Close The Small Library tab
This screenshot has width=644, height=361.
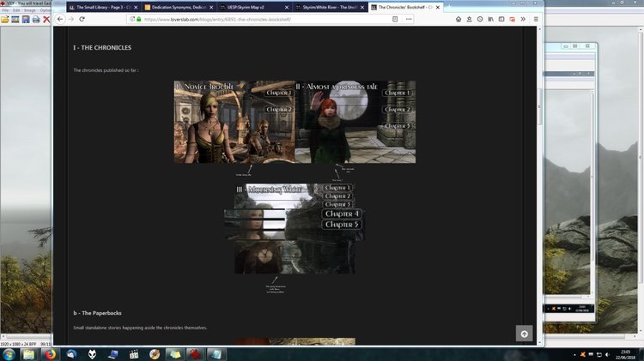(136, 8)
